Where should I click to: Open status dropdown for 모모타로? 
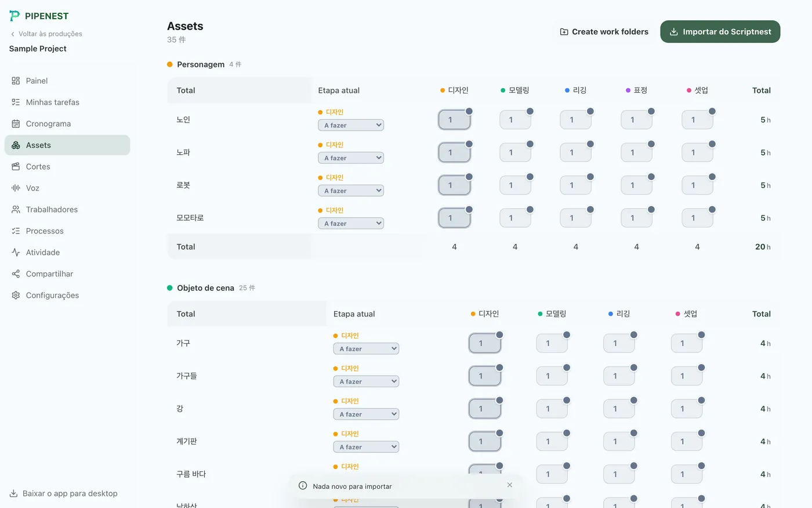click(351, 224)
